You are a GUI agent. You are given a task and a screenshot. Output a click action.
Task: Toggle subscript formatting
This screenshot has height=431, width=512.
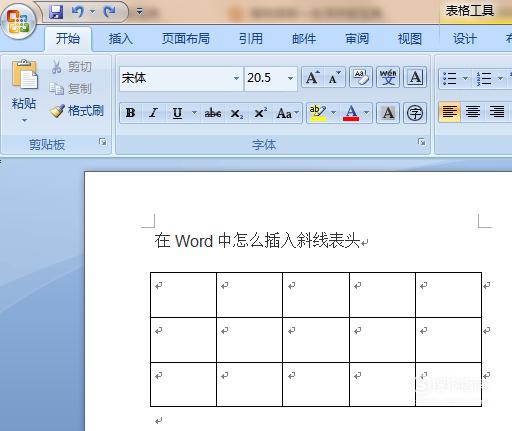click(237, 113)
